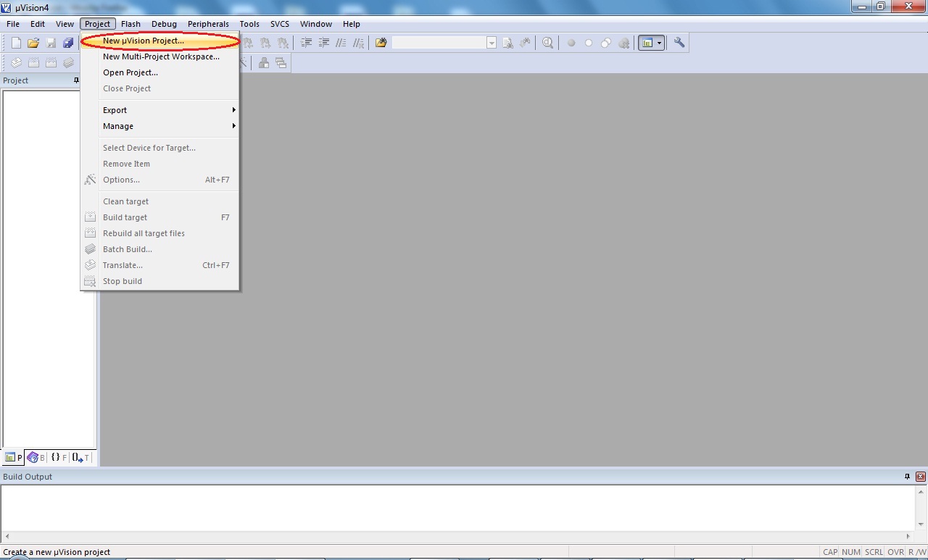Open the Debug menu
Screen dimensions: 928x560
pos(164,24)
